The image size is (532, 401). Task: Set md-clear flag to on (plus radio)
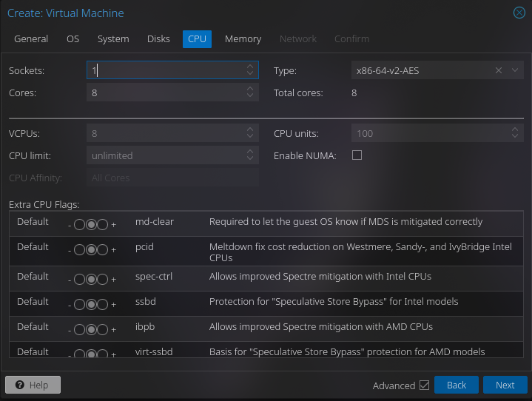pyautogui.click(x=103, y=225)
